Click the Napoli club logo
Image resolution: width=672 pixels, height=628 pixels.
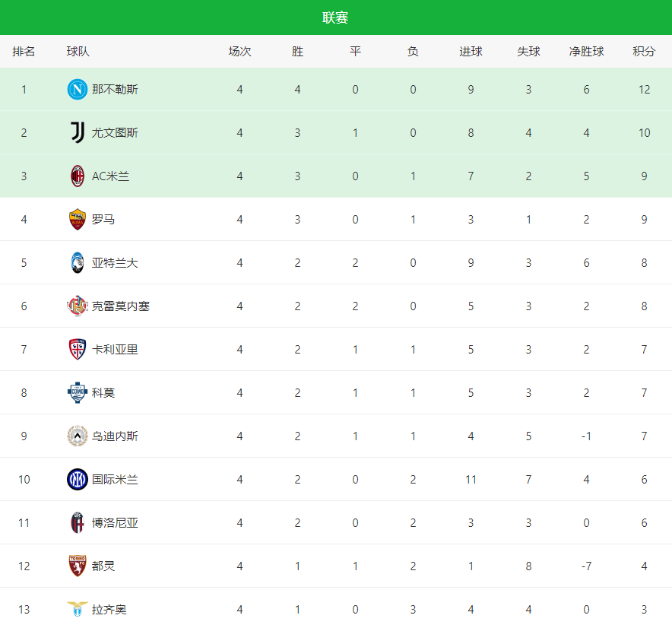[78, 90]
